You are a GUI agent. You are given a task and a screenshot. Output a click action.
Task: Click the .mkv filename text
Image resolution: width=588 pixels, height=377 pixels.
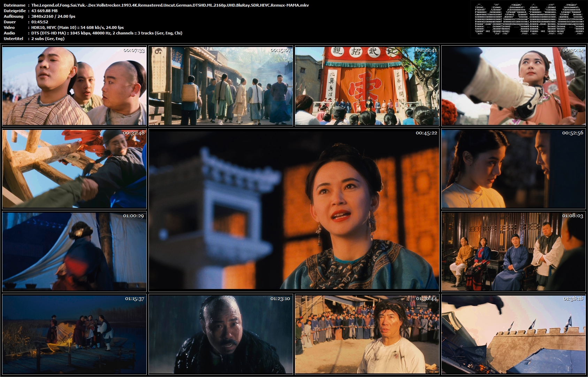[170, 5]
